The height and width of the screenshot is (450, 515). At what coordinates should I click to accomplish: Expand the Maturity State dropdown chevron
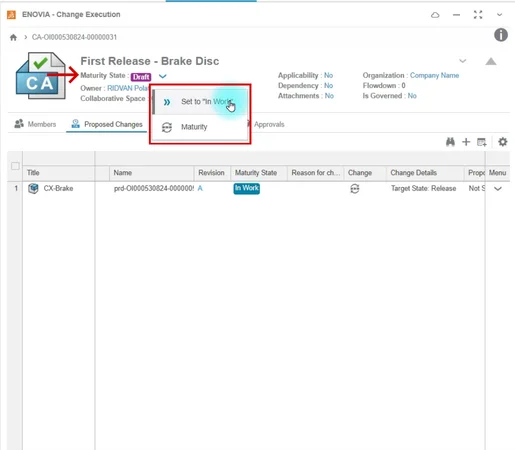(163, 76)
